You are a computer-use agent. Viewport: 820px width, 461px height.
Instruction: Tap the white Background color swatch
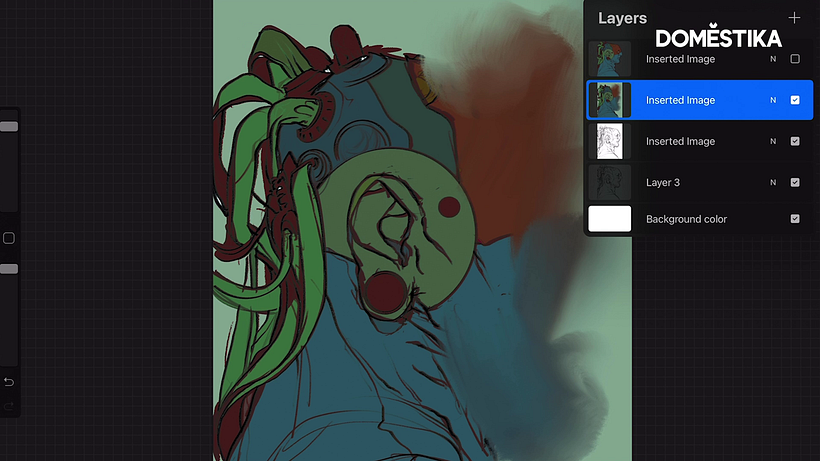610,219
